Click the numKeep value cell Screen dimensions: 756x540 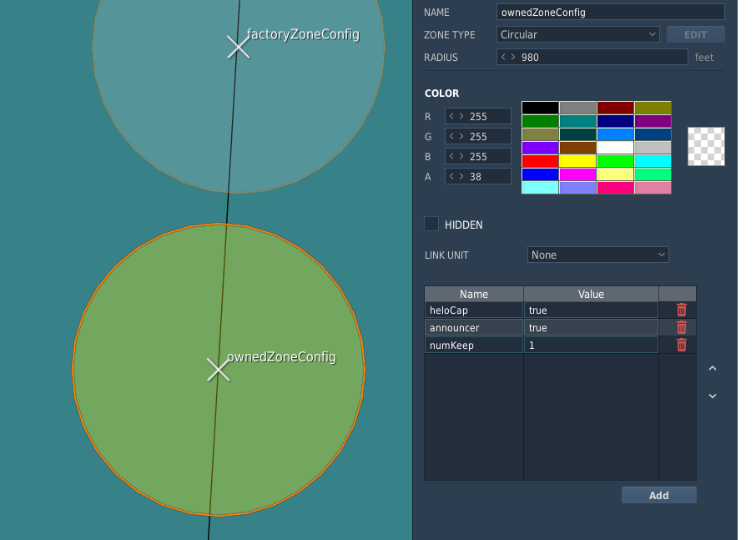591,346
